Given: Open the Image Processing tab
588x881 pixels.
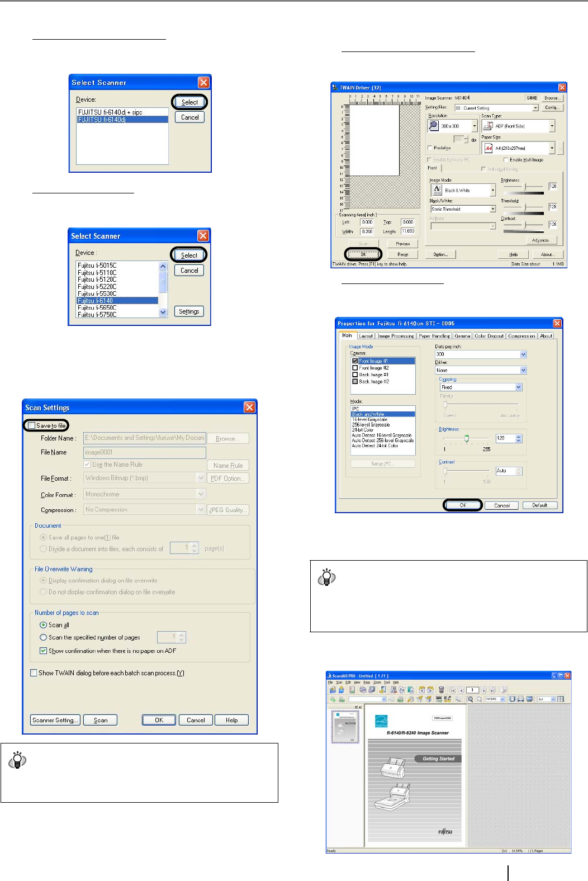Looking at the screenshot, I should point(396,336).
